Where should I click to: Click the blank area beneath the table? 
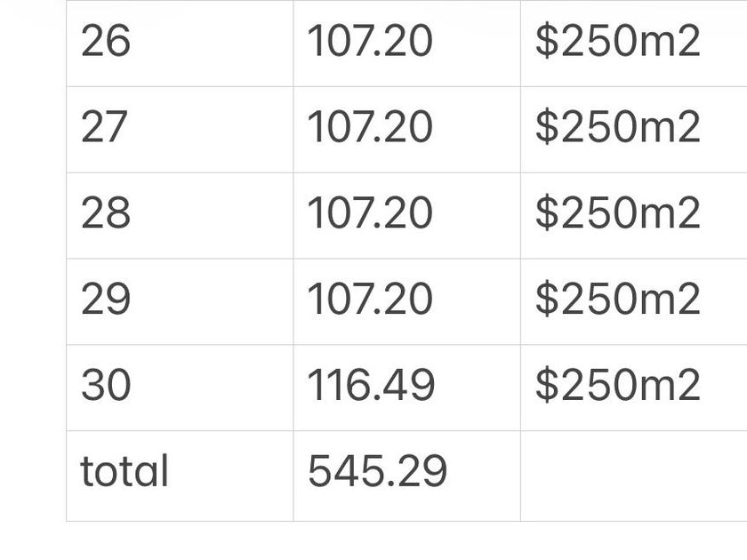[x=373, y=540]
